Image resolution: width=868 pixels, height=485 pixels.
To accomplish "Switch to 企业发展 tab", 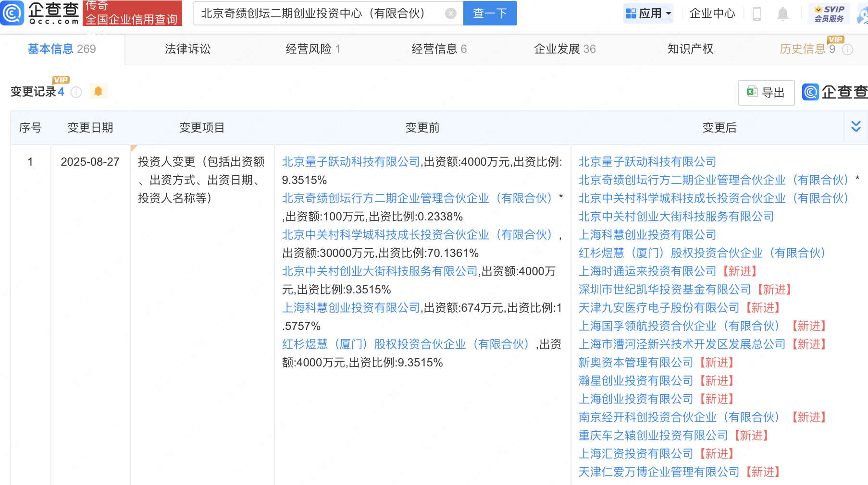I will coord(565,49).
